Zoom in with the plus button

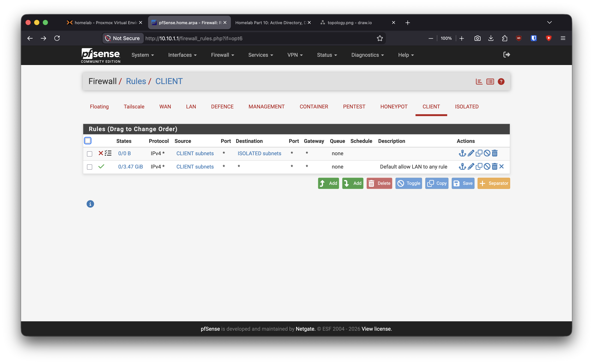(x=461, y=38)
